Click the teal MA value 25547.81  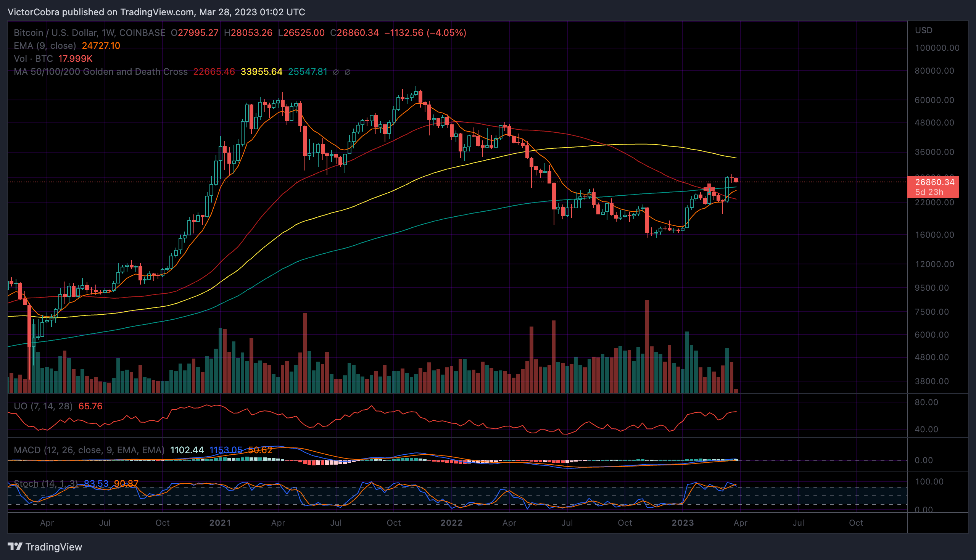point(308,72)
